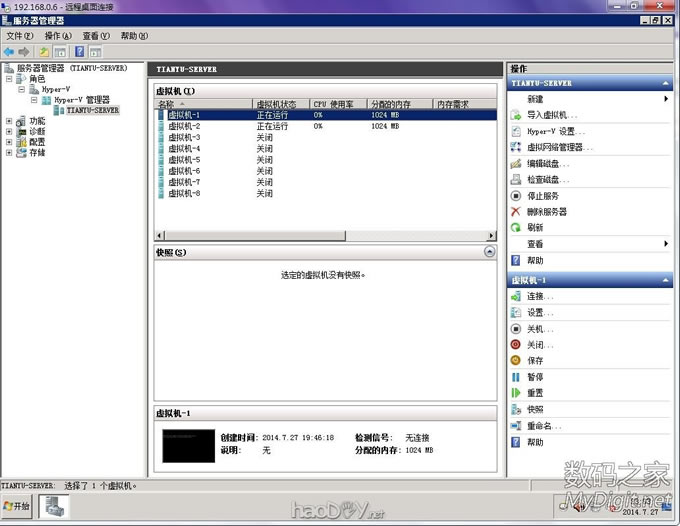680x526 pixels.
Task: Click 快照 snapshot action icon
Action: (x=516, y=409)
